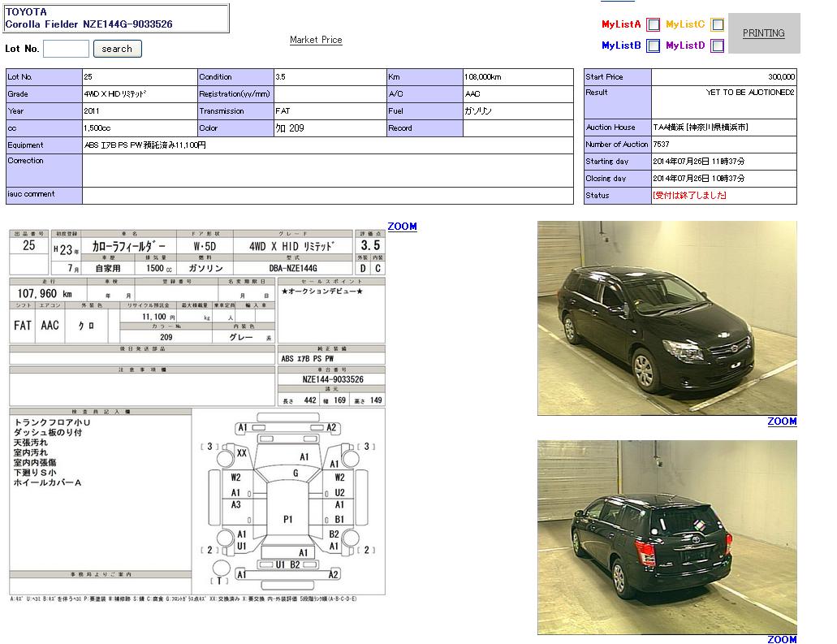
Task: Open the rear view car photo
Action: point(667,537)
